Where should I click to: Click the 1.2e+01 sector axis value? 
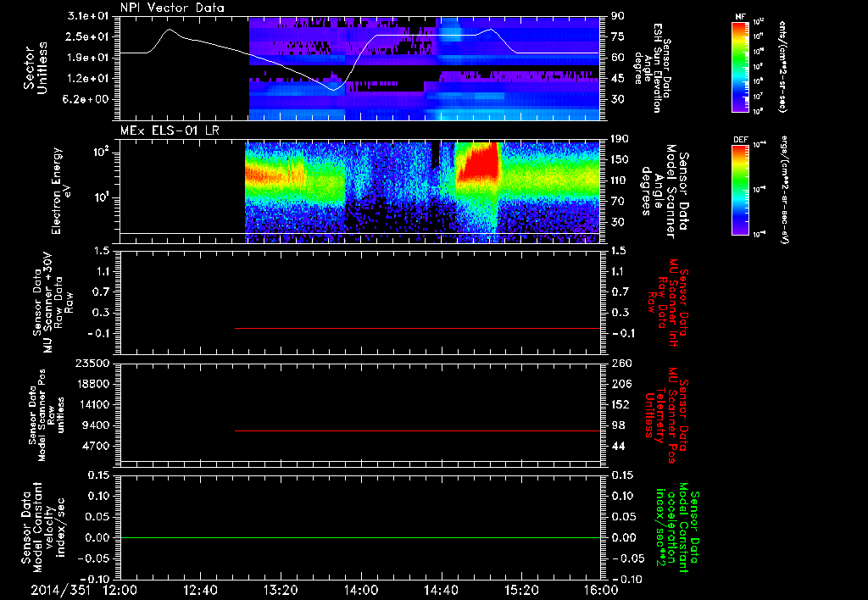tap(88, 78)
